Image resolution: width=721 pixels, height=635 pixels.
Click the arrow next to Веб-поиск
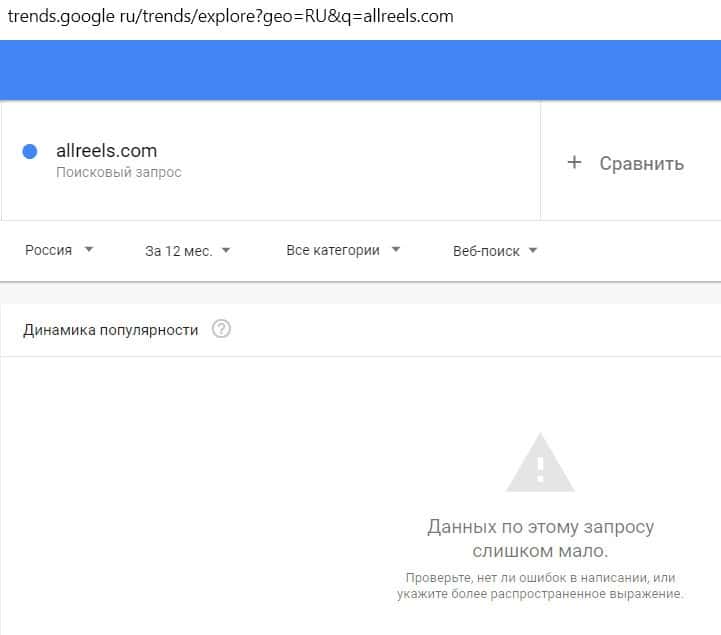[533, 251]
